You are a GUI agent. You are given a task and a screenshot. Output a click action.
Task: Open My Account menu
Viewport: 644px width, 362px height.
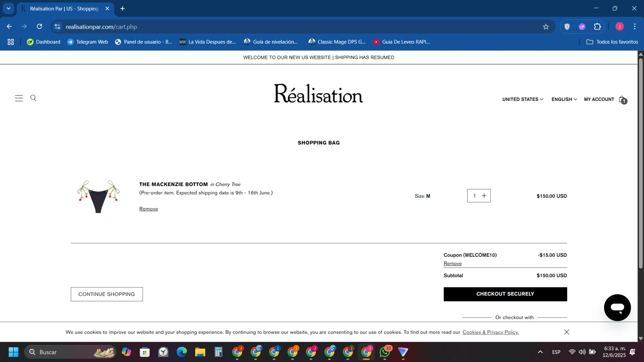[599, 100]
